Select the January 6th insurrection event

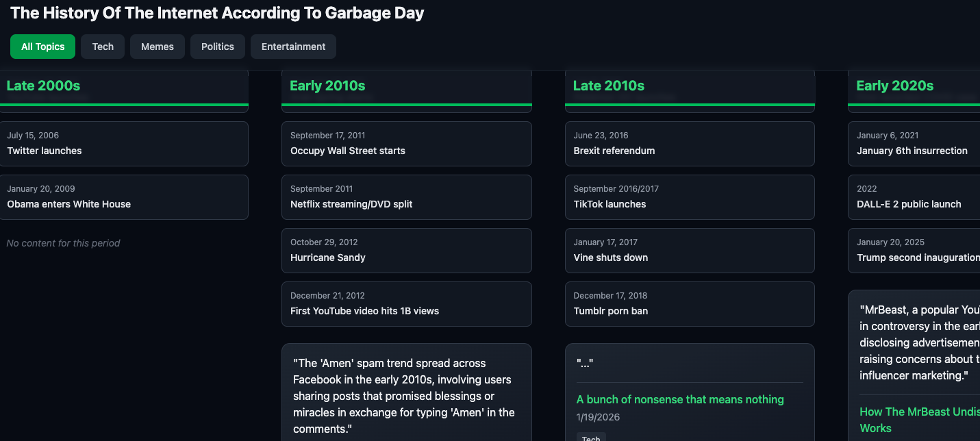[914, 144]
